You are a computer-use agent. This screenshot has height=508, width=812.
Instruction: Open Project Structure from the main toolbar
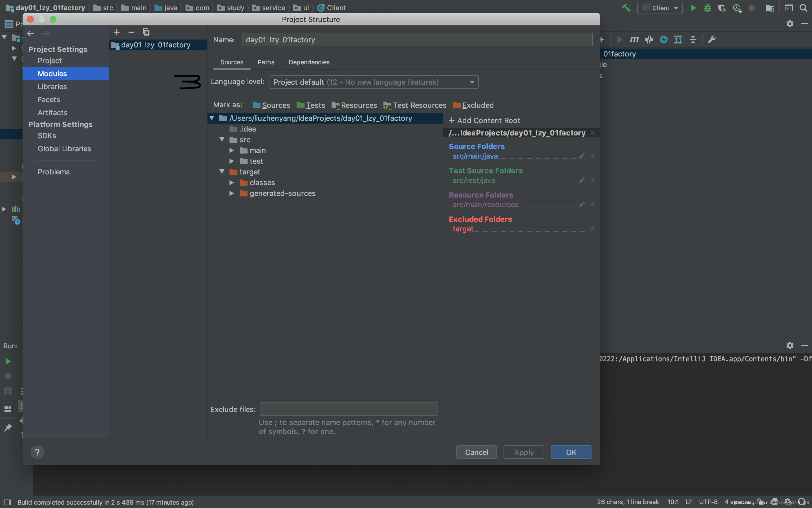770,8
